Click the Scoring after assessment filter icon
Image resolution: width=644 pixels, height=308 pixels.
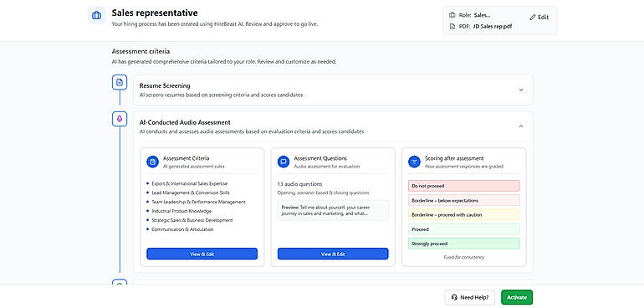coord(414,162)
